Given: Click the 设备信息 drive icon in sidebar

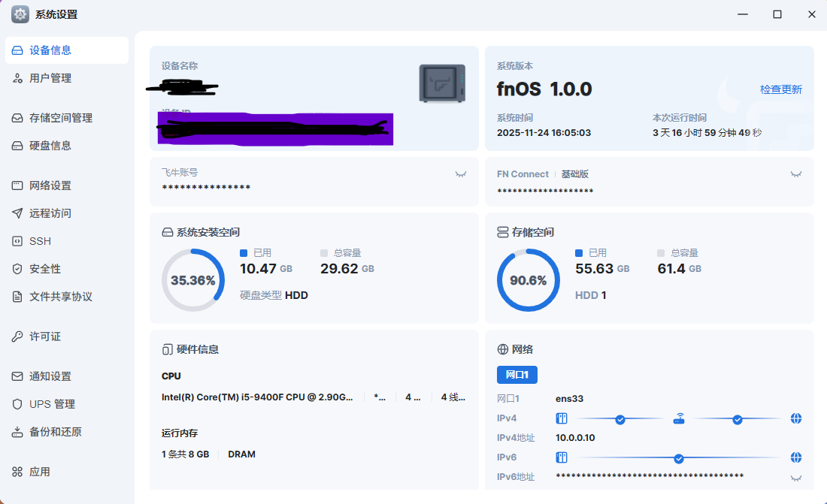Looking at the screenshot, I should 17,50.
